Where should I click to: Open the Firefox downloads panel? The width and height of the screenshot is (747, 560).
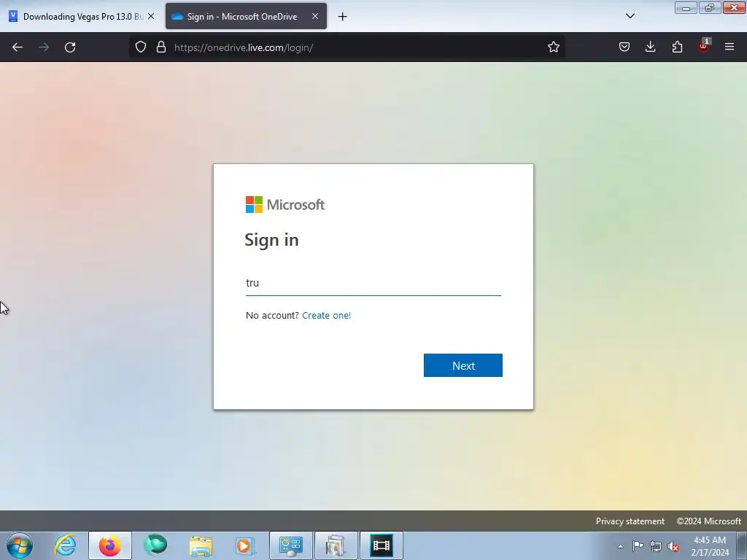pos(650,47)
